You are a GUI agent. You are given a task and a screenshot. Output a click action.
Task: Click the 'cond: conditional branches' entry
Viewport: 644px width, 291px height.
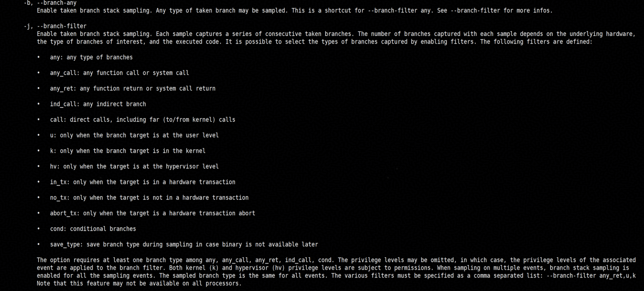[x=93, y=229]
